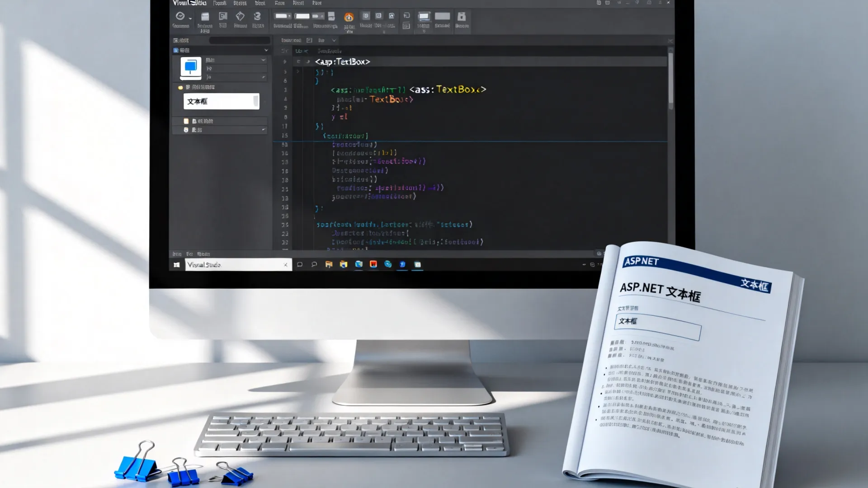This screenshot has height=488, width=868.
Task: Click the padlock-style icon at the toolbar's right end
Action: [462, 17]
